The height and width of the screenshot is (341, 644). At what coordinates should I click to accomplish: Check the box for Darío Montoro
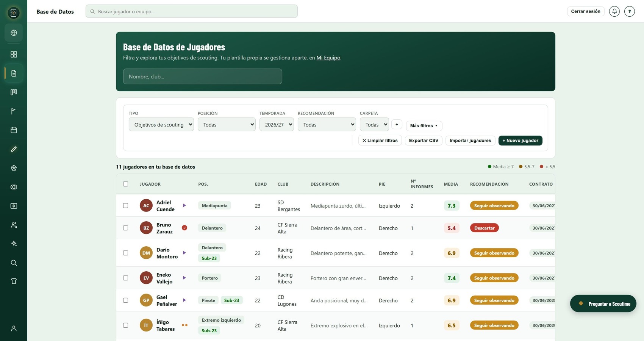pos(125,253)
